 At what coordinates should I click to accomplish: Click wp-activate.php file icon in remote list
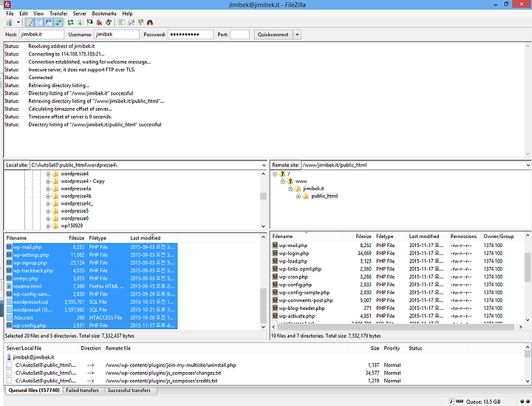coord(275,316)
